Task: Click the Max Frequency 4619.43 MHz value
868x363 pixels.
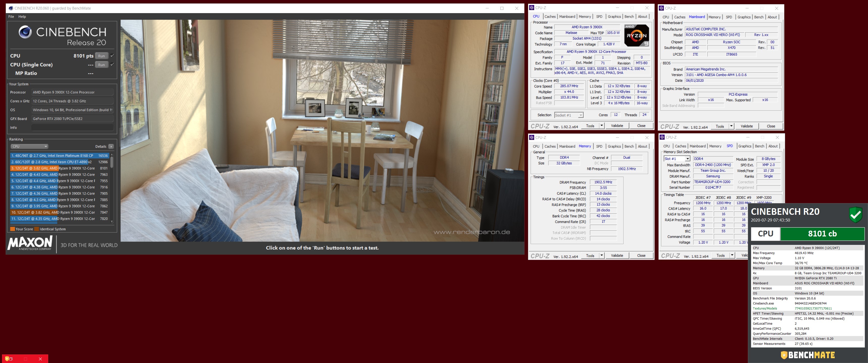Action: (x=804, y=253)
